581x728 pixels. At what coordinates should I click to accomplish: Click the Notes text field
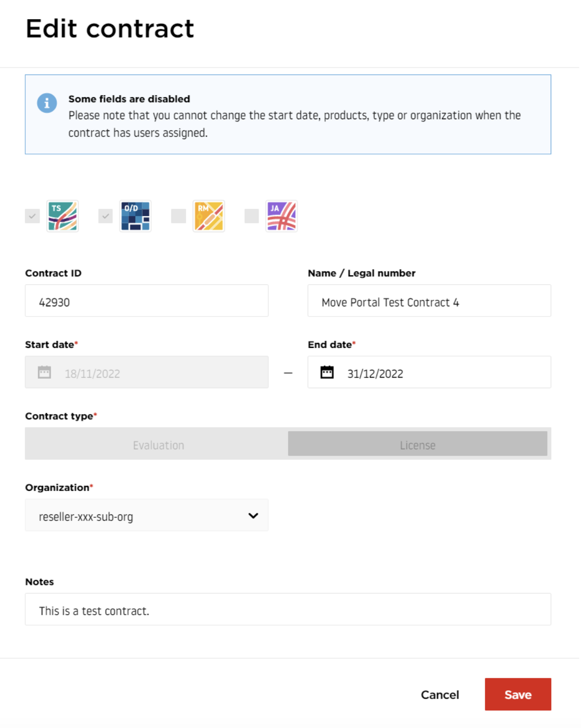(288, 609)
